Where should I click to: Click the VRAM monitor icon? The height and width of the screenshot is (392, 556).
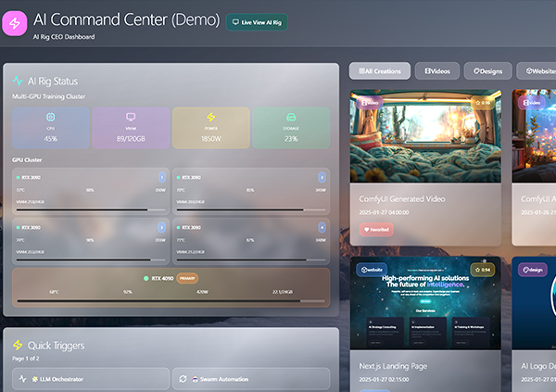point(131,117)
